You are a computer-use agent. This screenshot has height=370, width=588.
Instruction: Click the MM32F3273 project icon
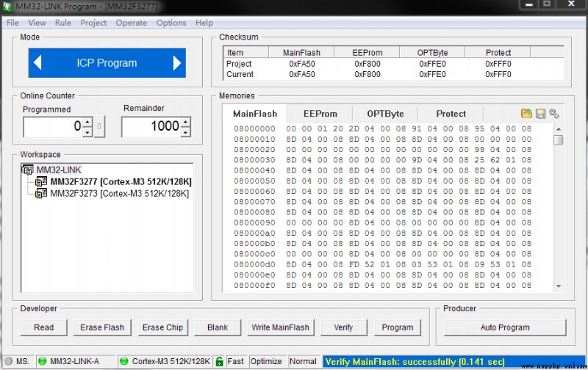click(41, 194)
